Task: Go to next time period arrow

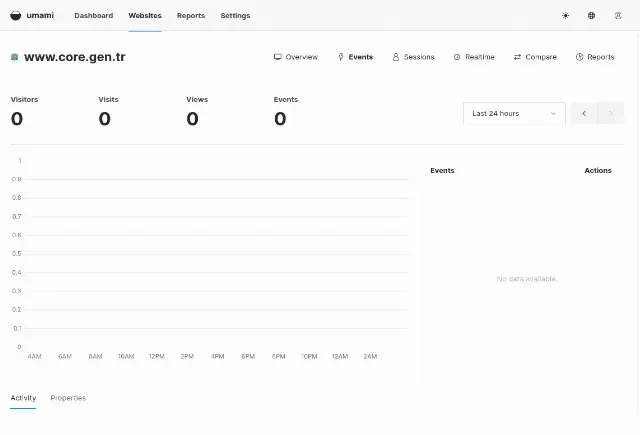Action: pos(611,113)
